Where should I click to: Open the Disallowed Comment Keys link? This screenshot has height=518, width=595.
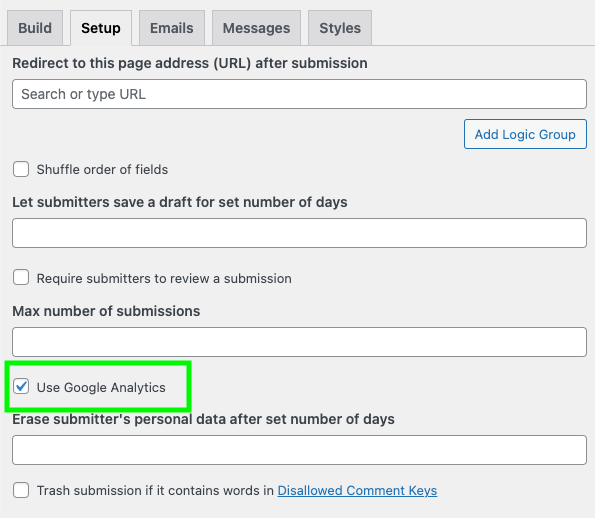click(x=357, y=491)
